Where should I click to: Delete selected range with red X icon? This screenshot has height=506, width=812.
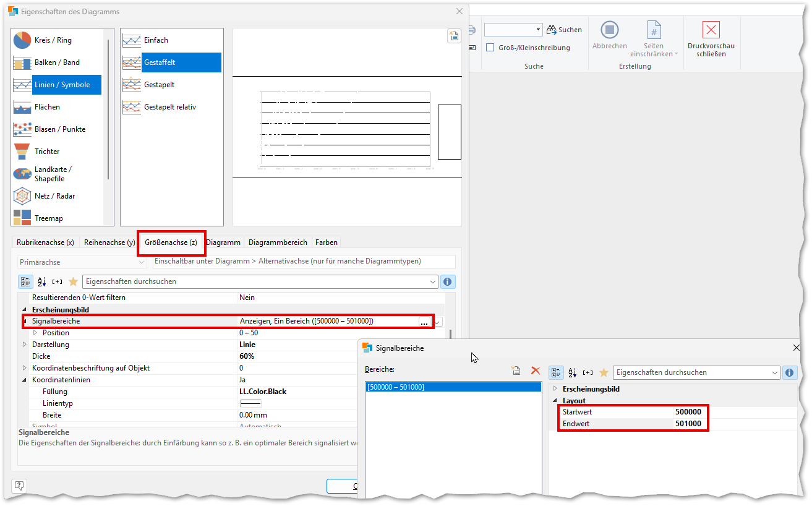point(536,371)
